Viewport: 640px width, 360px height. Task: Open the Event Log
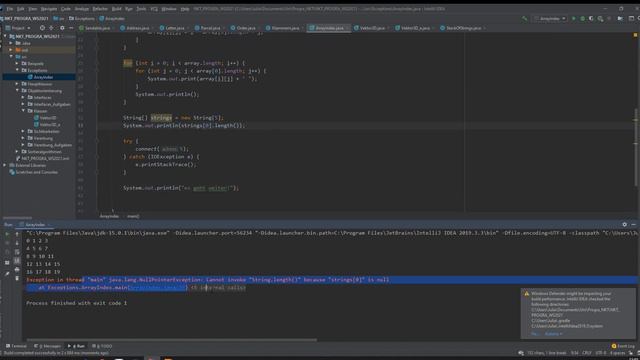623,346
